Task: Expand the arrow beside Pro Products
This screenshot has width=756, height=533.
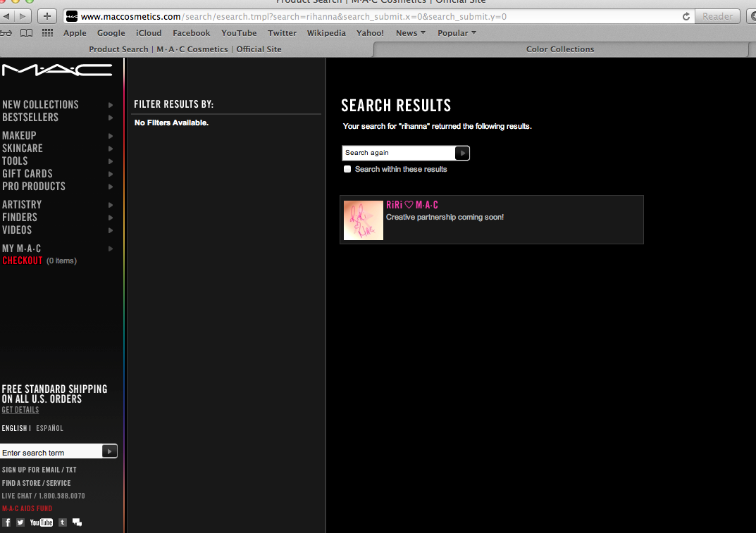Action: click(111, 187)
